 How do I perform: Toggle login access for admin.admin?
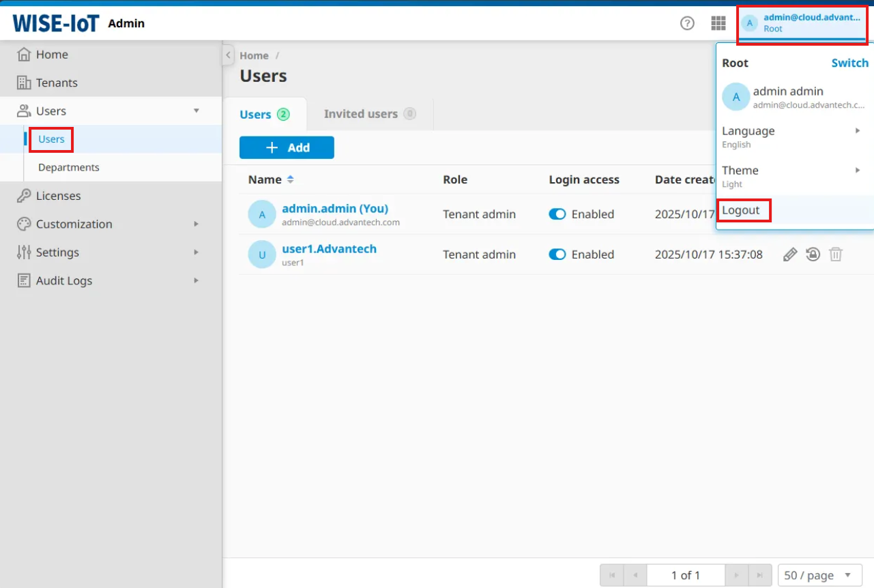(x=557, y=214)
